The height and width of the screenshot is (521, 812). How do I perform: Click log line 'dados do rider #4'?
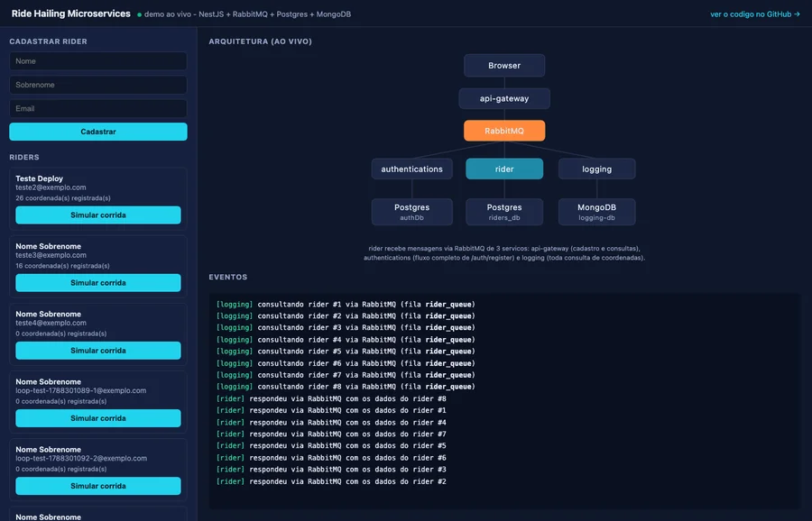[x=331, y=423]
